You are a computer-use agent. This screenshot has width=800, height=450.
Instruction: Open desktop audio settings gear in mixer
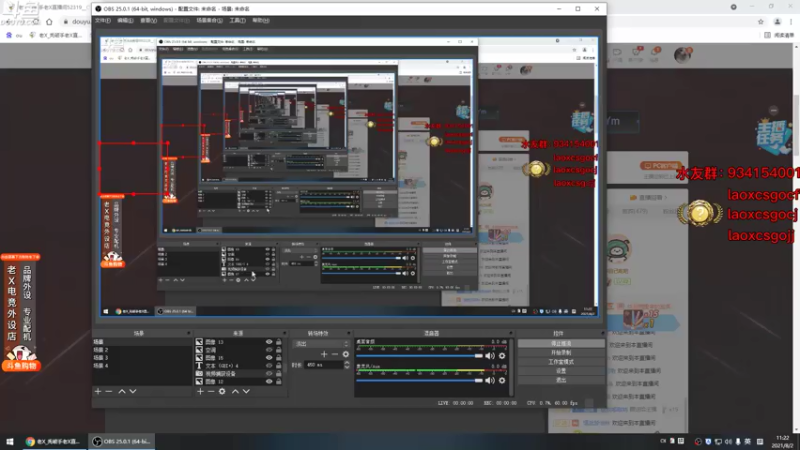[502, 356]
